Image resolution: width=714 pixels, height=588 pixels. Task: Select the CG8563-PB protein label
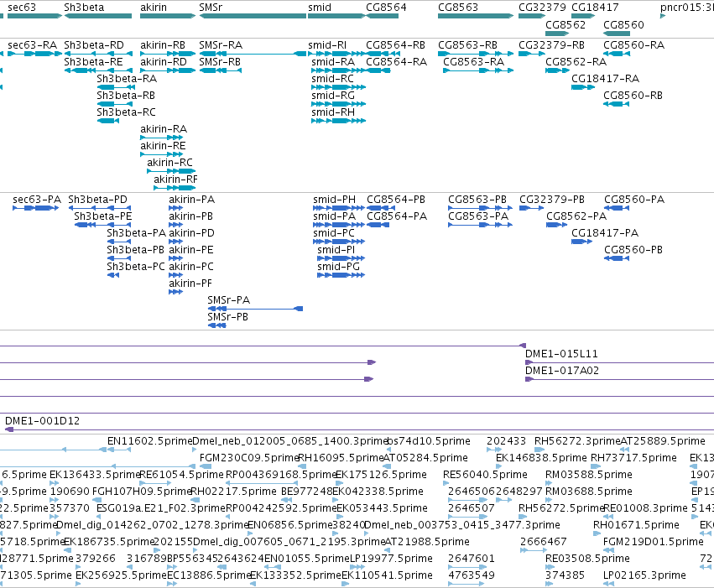pyautogui.click(x=477, y=200)
